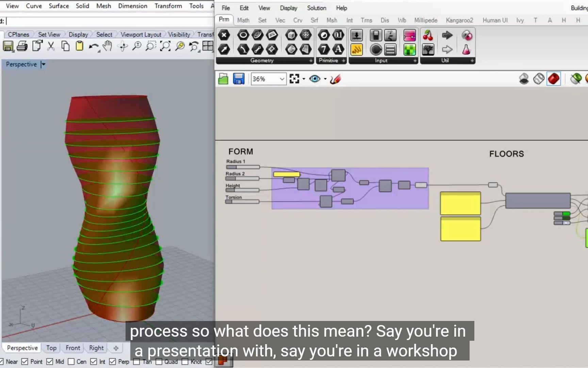Click the Perspective viewport title
588x368 pixels.
click(x=21, y=64)
